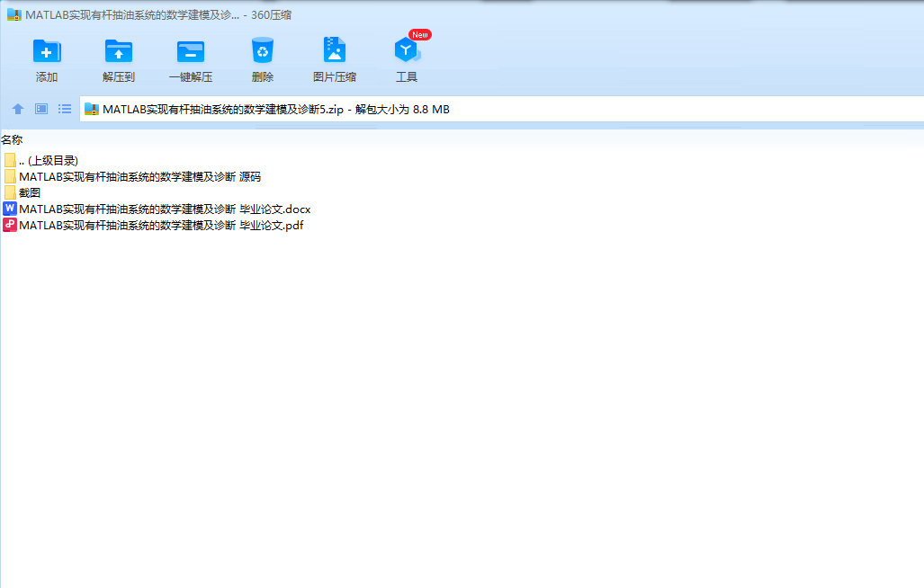Click the zip archive icon in address bar
Image resolution: width=924 pixels, height=588 pixels.
[92, 110]
